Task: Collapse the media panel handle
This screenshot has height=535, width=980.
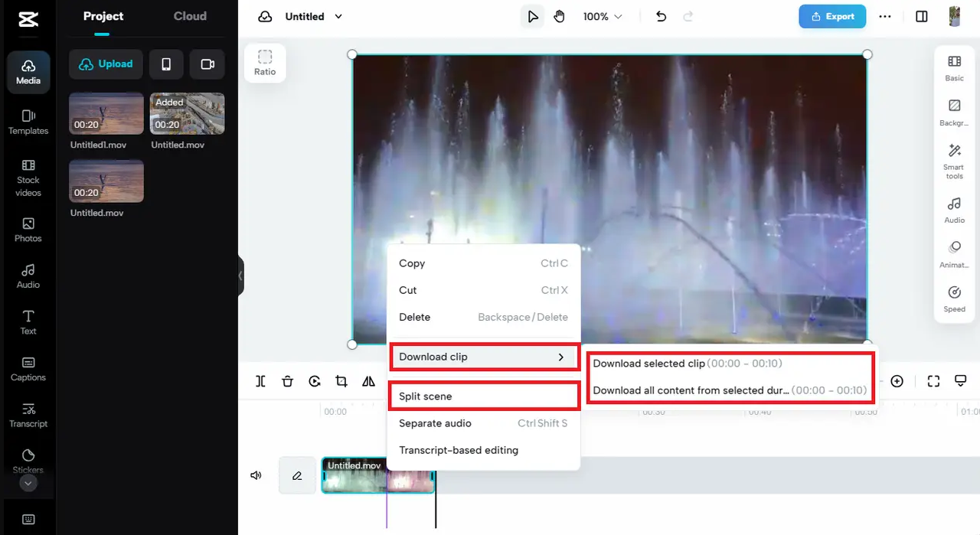Action: (x=240, y=276)
